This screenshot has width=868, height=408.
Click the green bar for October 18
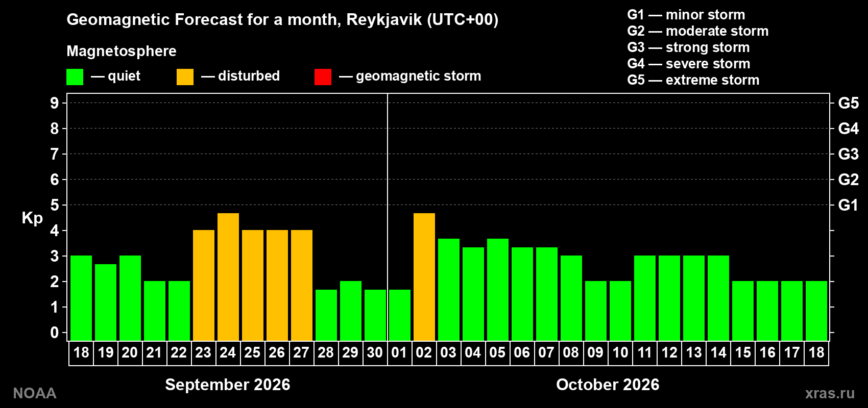pyautogui.click(x=816, y=311)
